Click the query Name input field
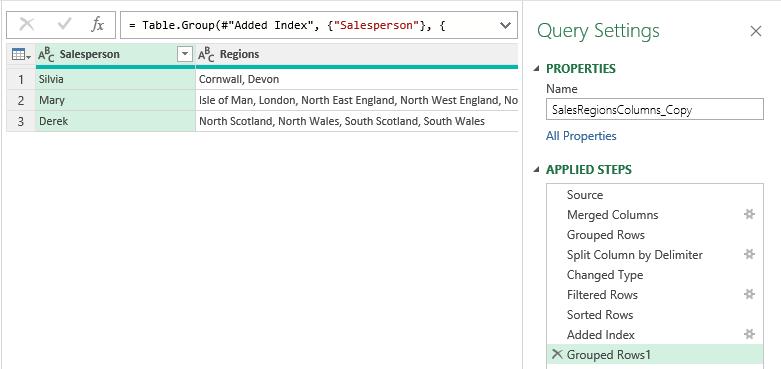Image resolution: width=781 pixels, height=369 pixels. click(x=654, y=110)
